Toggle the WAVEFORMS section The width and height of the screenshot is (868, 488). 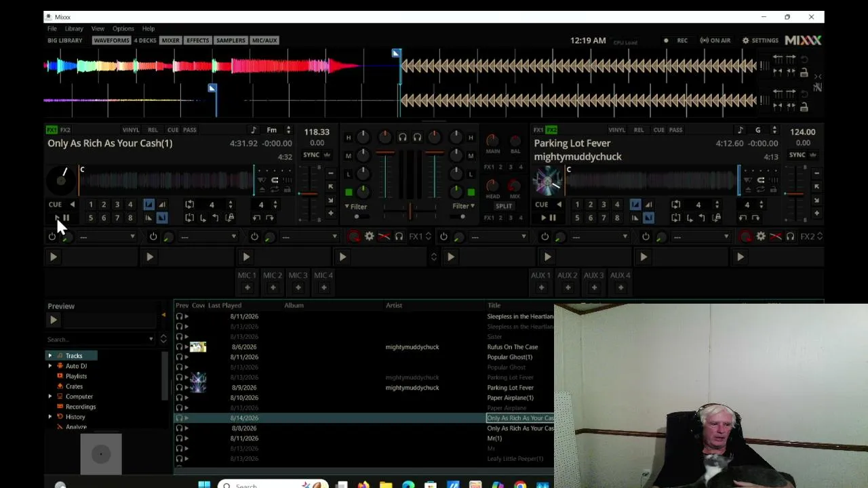tap(111, 41)
